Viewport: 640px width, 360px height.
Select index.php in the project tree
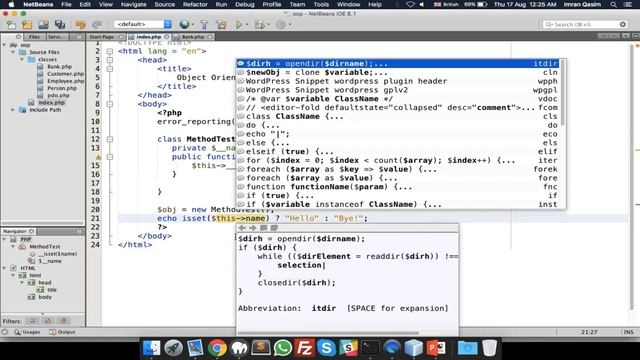pyautogui.click(x=51, y=102)
